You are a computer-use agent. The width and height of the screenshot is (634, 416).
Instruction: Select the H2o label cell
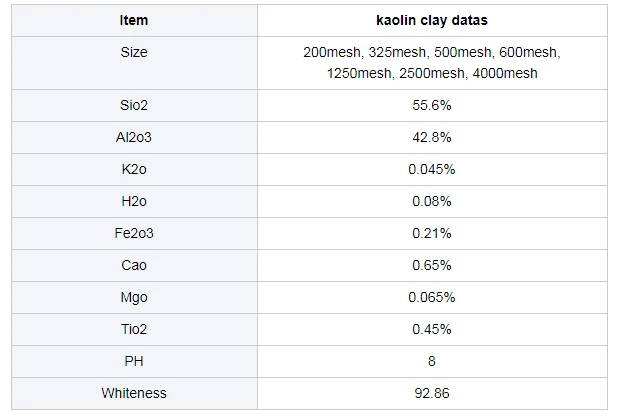[134, 201]
